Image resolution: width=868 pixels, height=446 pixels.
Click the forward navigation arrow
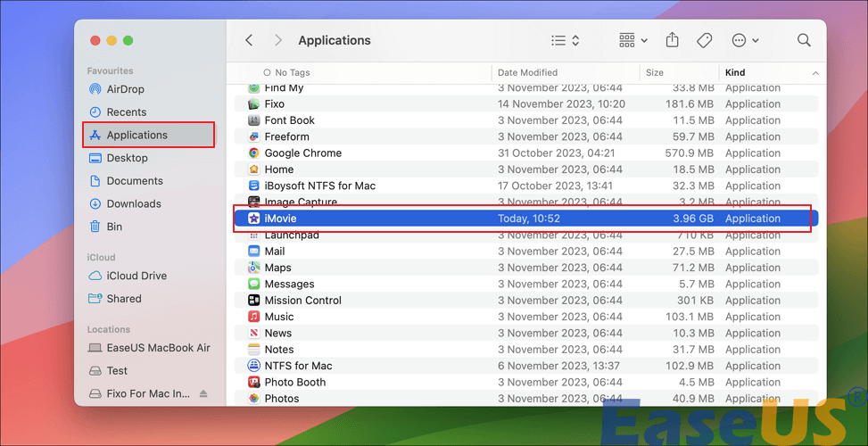point(278,40)
